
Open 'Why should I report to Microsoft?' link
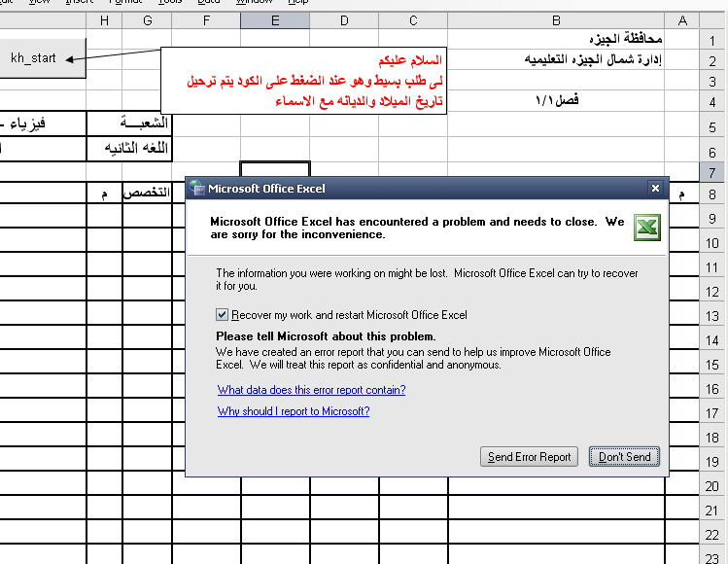coord(294,411)
